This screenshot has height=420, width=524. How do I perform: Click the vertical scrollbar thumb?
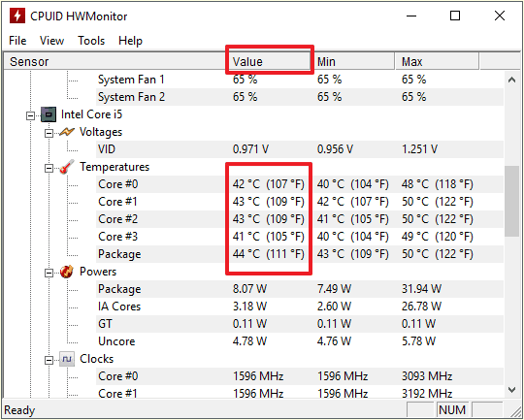[x=511, y=201]
